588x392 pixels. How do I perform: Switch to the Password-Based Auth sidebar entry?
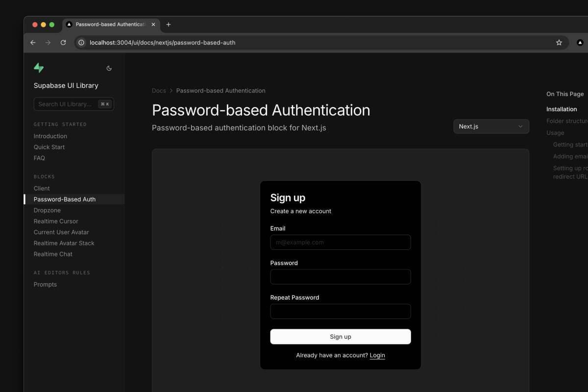pos(64,199)
